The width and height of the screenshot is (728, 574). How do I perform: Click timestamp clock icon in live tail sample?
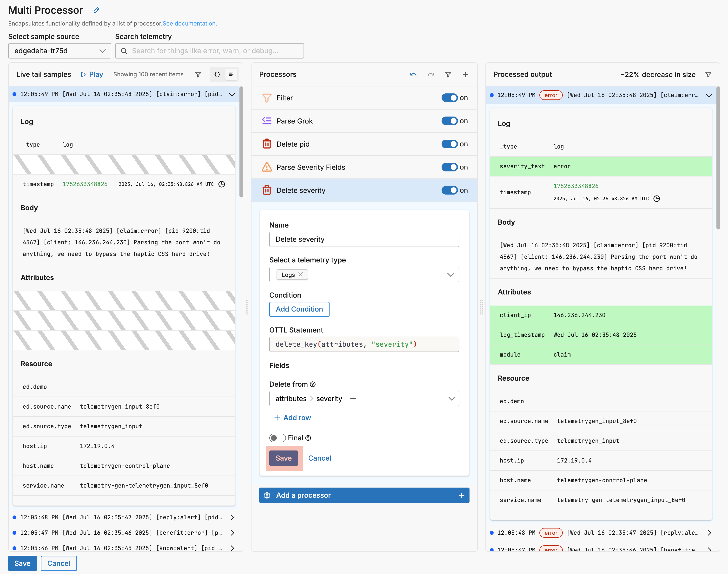[x=222, y=184]
